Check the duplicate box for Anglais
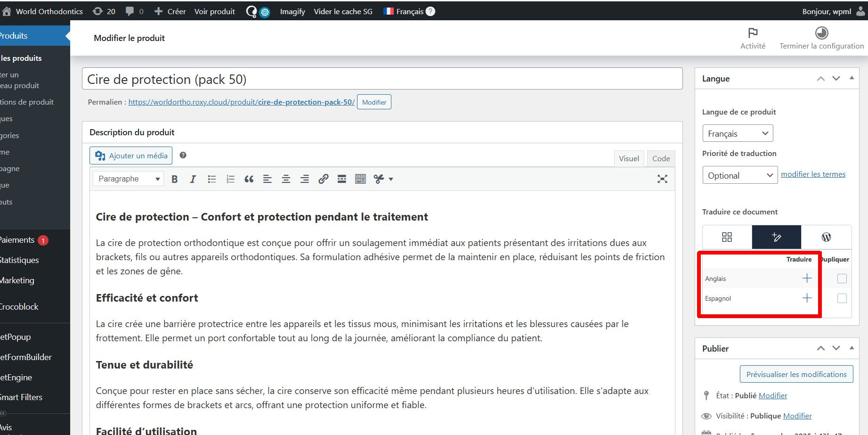 point(842,279)
